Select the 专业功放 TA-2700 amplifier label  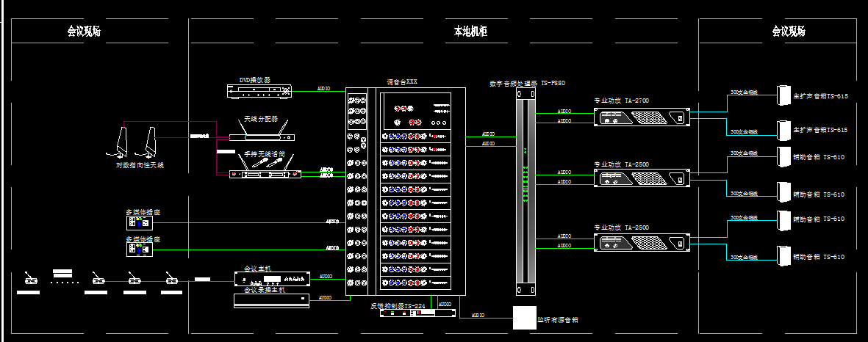(621, 101)
